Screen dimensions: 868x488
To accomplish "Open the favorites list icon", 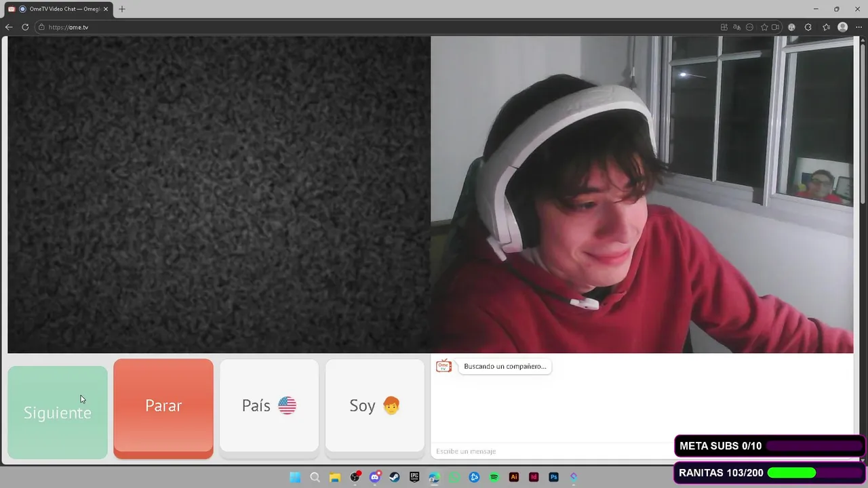I will (x=826, y=27).
